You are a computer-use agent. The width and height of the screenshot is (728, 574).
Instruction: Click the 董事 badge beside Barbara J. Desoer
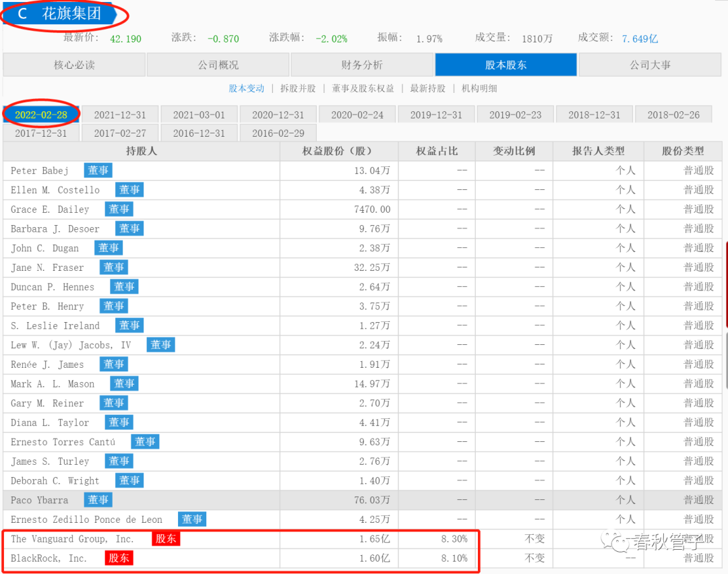[129, 228]
